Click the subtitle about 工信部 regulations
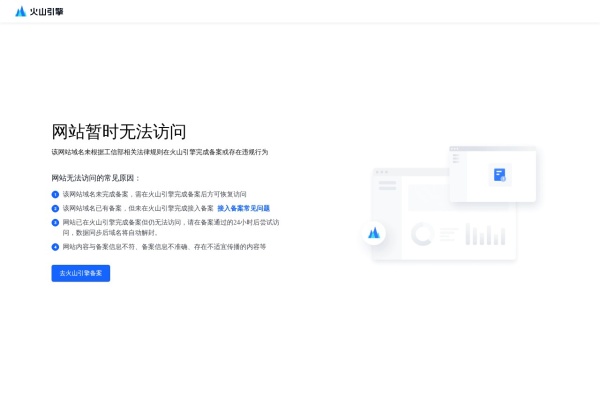This screenshot has height=400, width=600. 160,152
